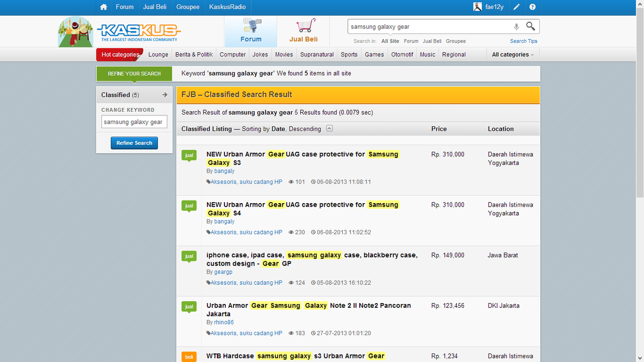This screenshot has height=362, width=644.
Task: Open the Regional category
Action: [x=454, y=55]
